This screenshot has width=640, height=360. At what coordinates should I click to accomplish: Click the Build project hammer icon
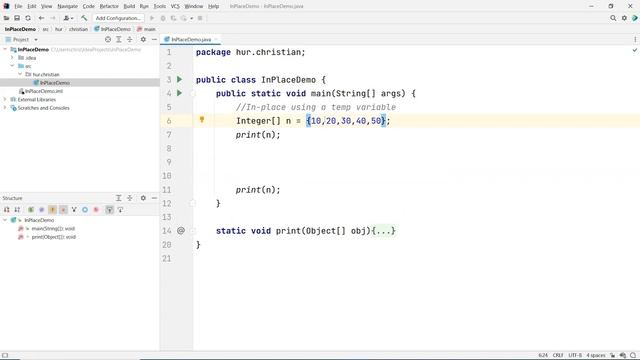84,18
